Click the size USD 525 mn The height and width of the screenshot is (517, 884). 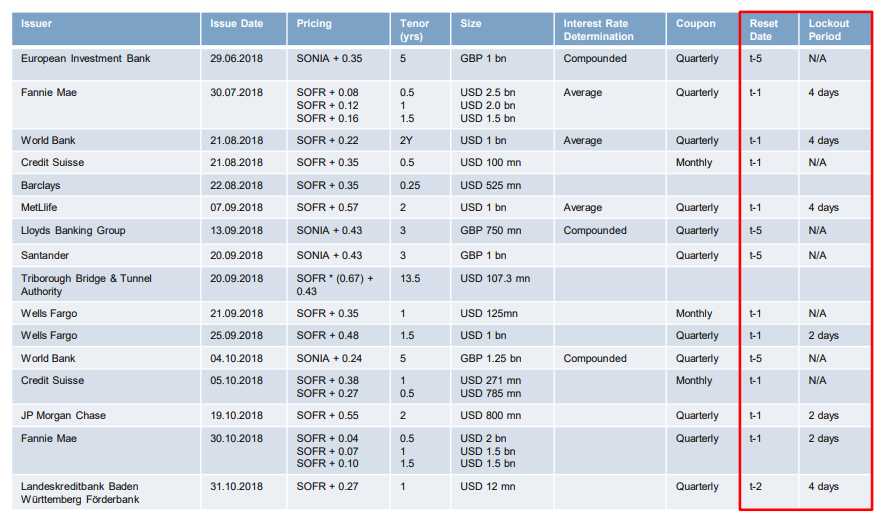click(490, 185)
